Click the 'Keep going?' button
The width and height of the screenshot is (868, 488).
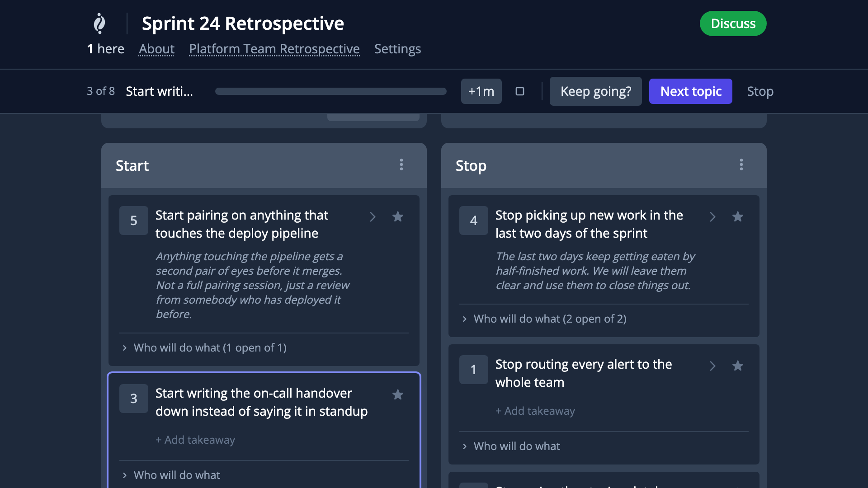[596, 91]
